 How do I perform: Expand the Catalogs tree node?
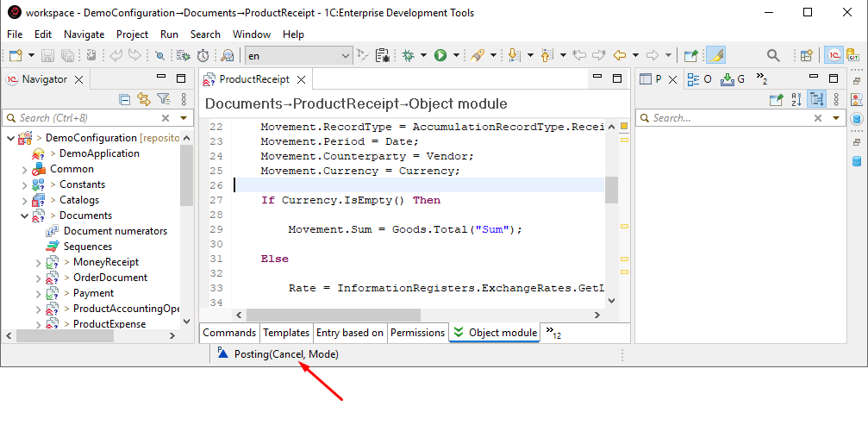[x=23, y=200]
